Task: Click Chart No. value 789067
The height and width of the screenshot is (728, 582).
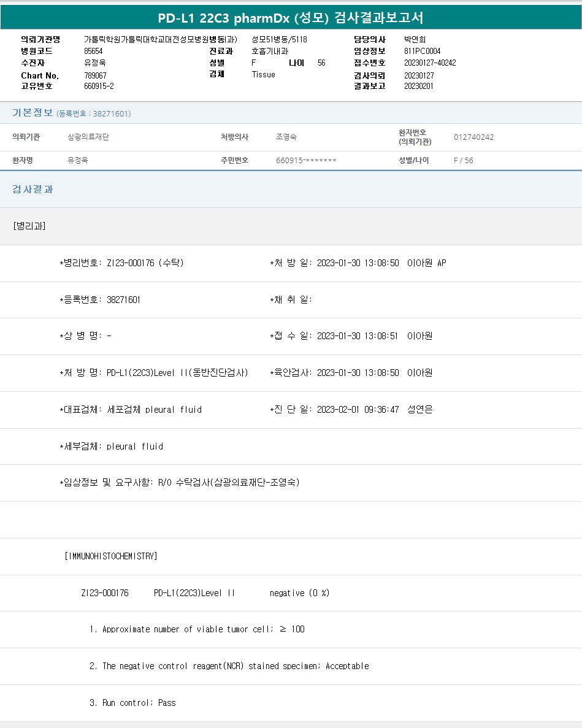Action: coord(95,75)
